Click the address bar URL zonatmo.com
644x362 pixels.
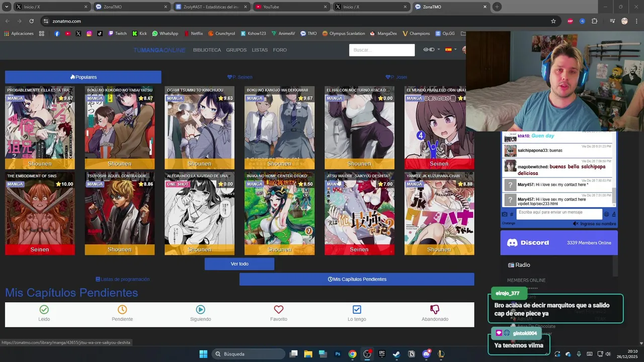point(66,21)
